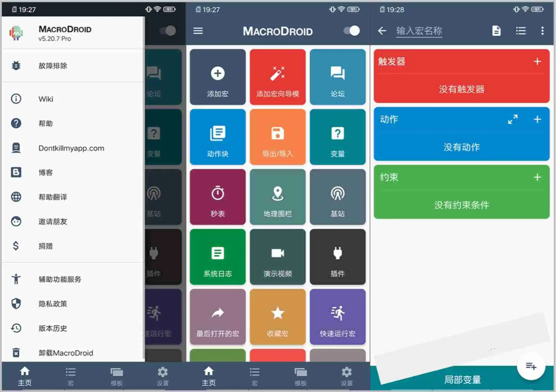Screen dimensions: 556x392
Task: Switch to 宏 tab on middle screen
Action: [255, 376]
